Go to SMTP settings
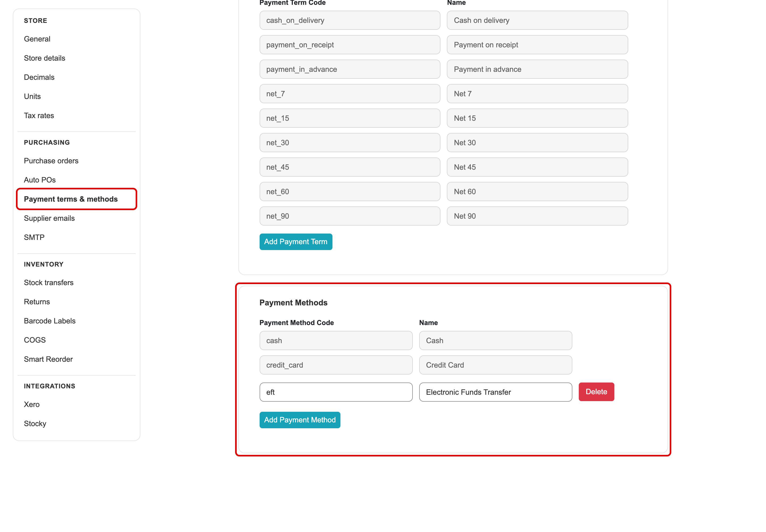 tap(34, 237)
